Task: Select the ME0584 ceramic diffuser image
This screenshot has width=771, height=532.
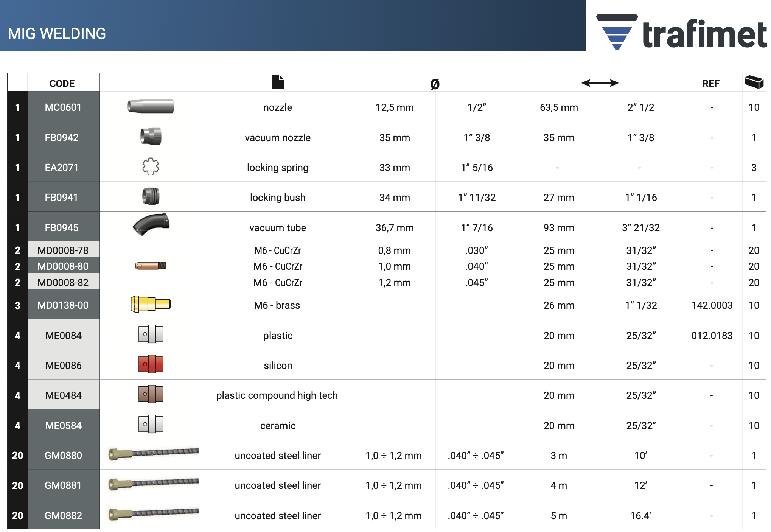Action: pyautogui.click(x=151, y=424)
